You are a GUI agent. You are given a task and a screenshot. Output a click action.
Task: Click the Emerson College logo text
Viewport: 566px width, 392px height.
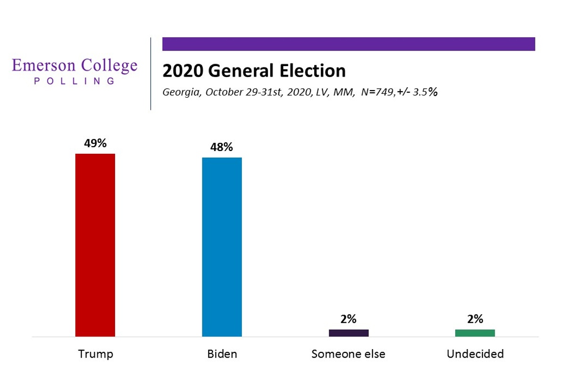[x=75, y=65]
